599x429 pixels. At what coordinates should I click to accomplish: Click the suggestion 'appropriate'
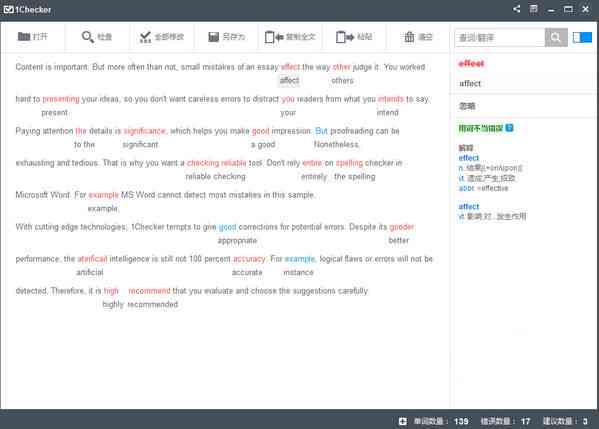tap(237, 241)
